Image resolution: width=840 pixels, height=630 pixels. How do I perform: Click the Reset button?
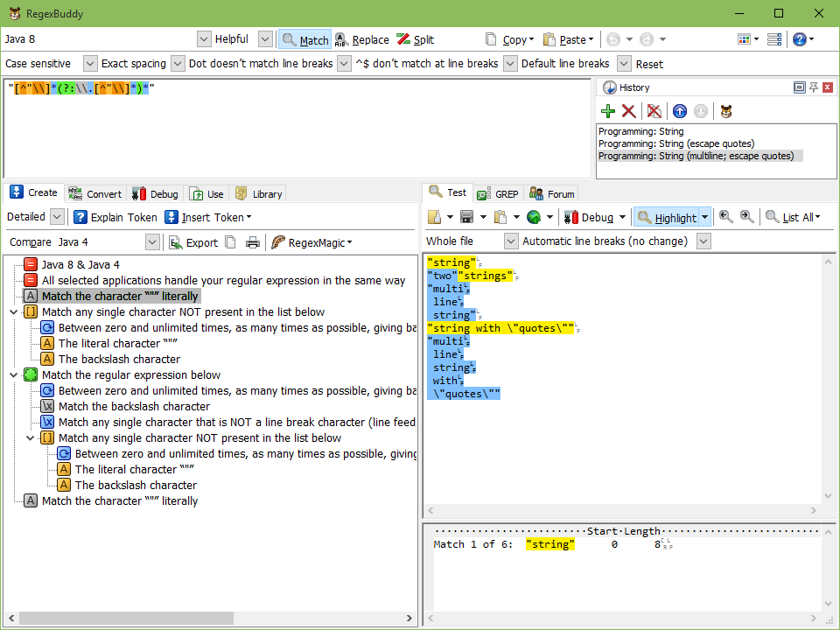coord(649,64)
